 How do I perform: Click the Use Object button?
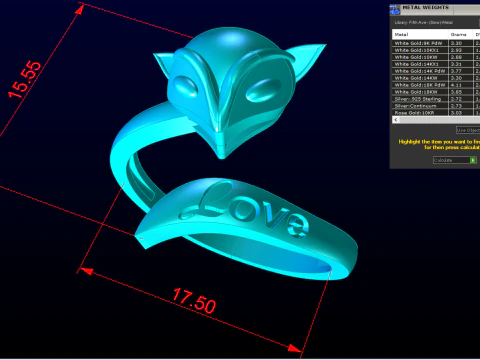click(468, 130)
